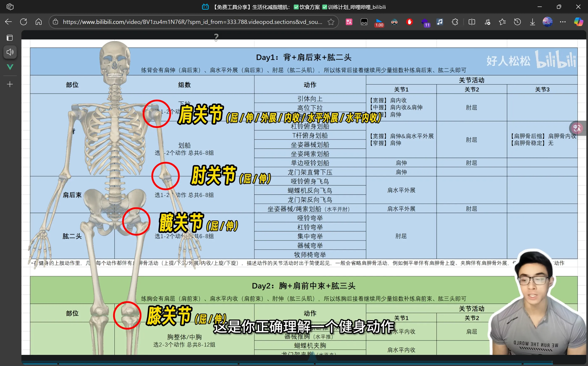588x366 pixels.
Task: Refresh the bilibili video page
Action: coord(24,22)
